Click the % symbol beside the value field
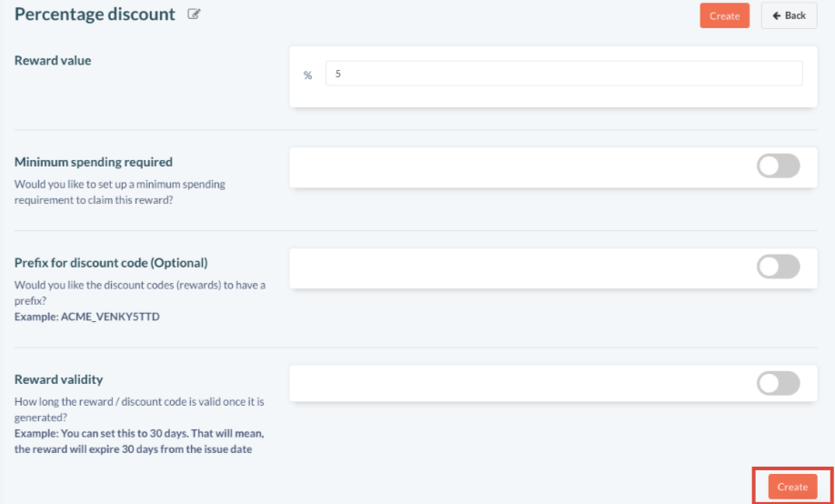 (x=307, y=76)
